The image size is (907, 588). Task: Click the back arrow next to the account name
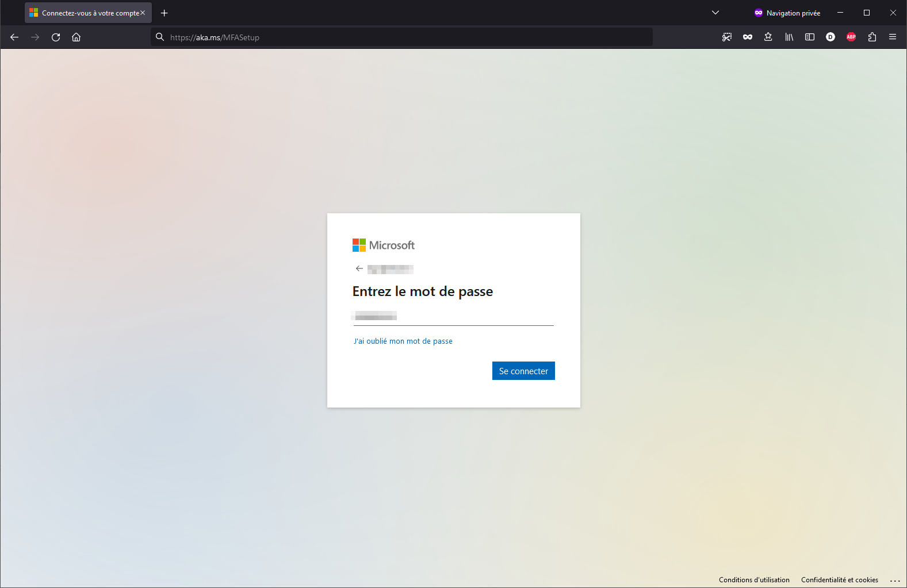coord(359,268)
